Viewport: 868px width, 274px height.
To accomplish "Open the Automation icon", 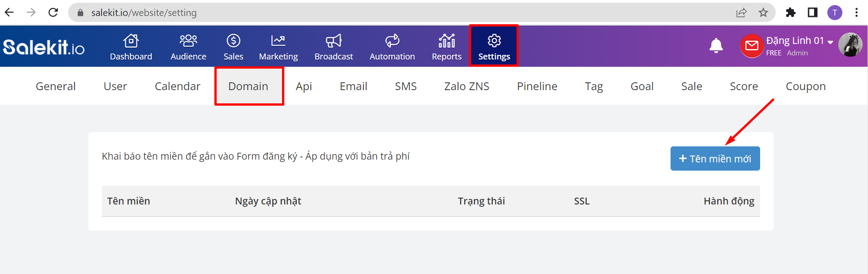I will pyautogui.click(x=392, y=41).
